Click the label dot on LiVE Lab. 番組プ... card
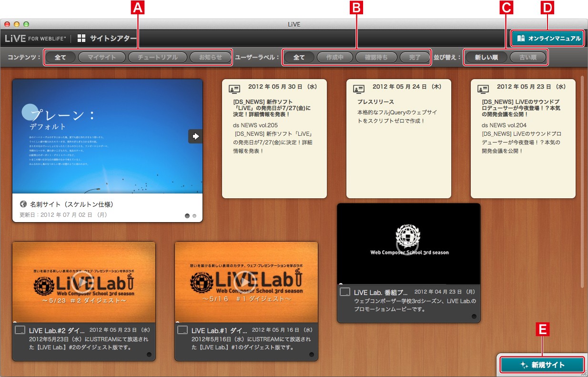Viewport: 588px width, 377px height. pos(474,316)
